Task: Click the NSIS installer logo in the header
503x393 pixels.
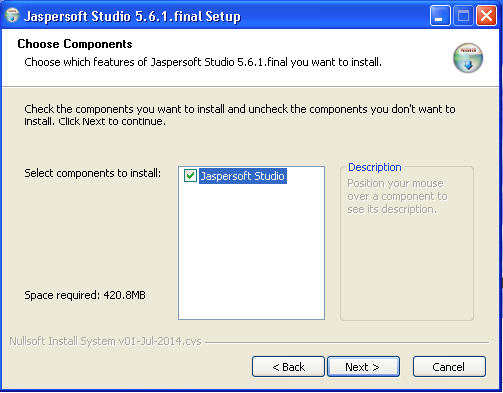Action: click(468, 58)
